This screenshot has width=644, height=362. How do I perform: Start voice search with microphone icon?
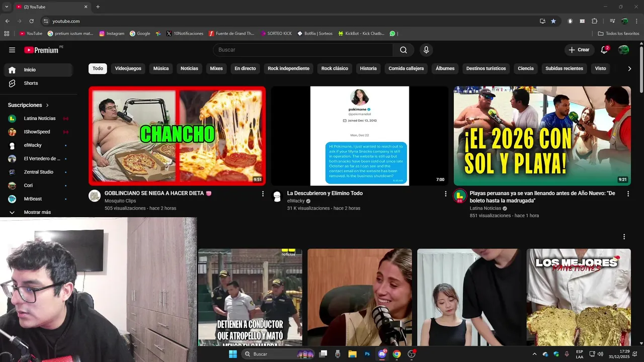[x=426, y=50]
